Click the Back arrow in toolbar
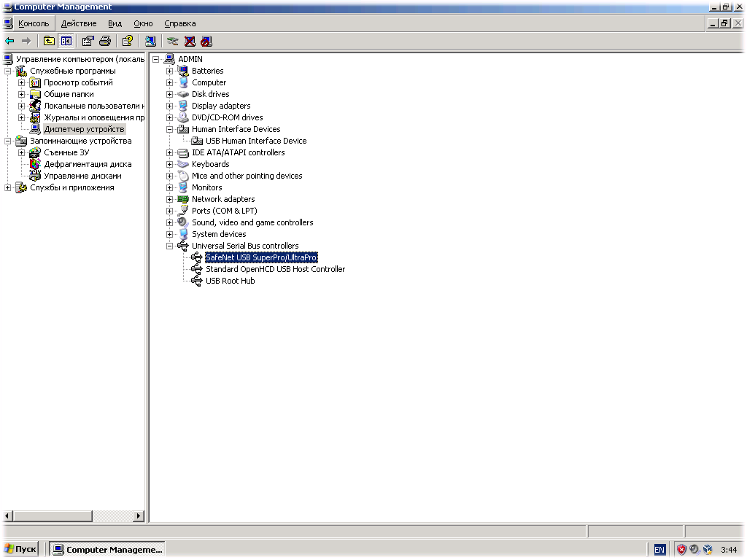 tap(9, 42)
